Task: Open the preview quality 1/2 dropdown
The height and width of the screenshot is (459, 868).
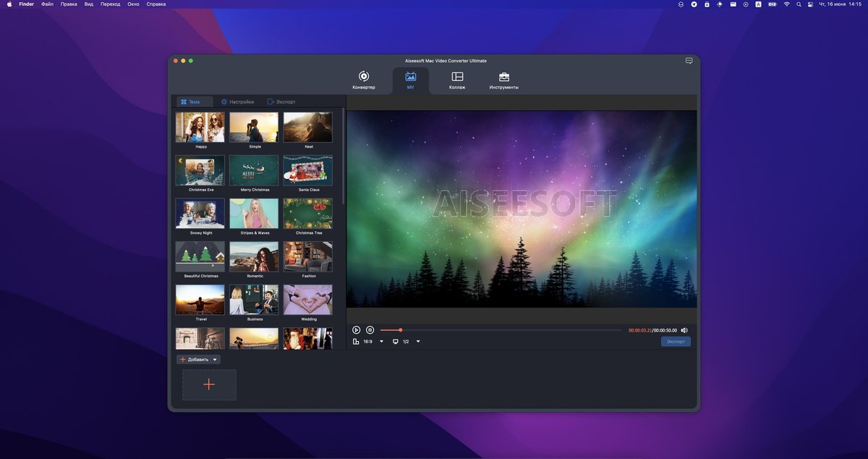Action: [x=418, y=341]
